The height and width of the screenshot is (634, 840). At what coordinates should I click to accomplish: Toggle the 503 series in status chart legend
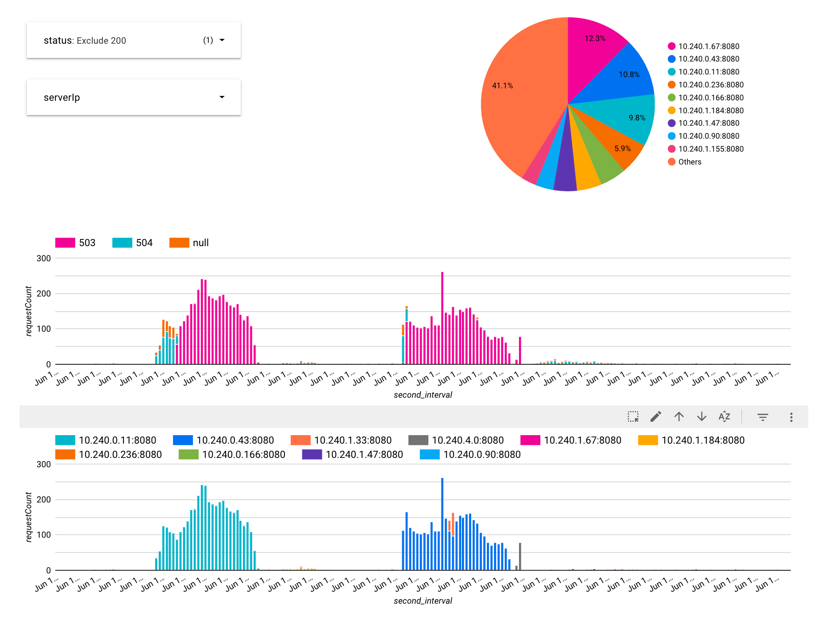(75, 243)
